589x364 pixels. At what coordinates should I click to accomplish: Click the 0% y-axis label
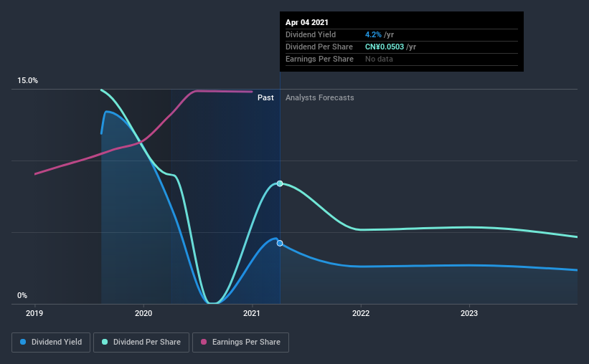pos(22,295)
